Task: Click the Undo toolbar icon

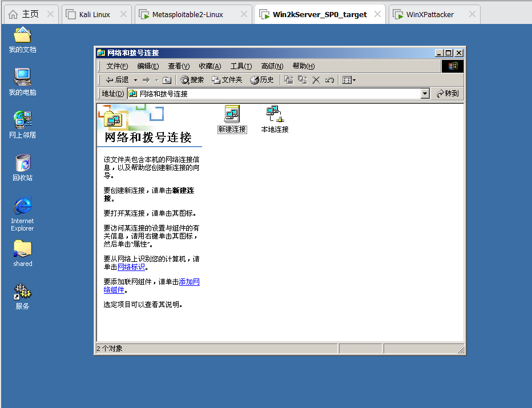Action: [329, 80]
